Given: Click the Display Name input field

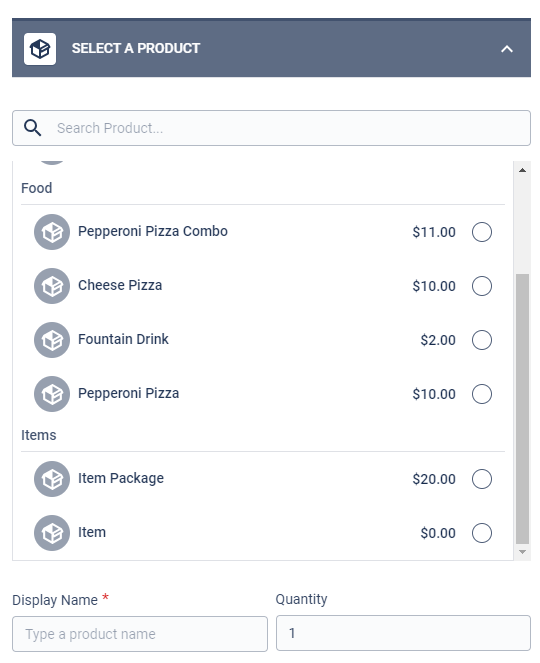Looking at the screenshot, I should 140,634.
